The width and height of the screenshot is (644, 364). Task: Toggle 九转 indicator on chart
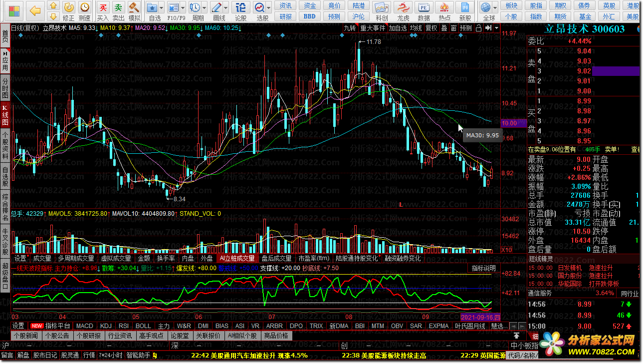pos(350,28)
